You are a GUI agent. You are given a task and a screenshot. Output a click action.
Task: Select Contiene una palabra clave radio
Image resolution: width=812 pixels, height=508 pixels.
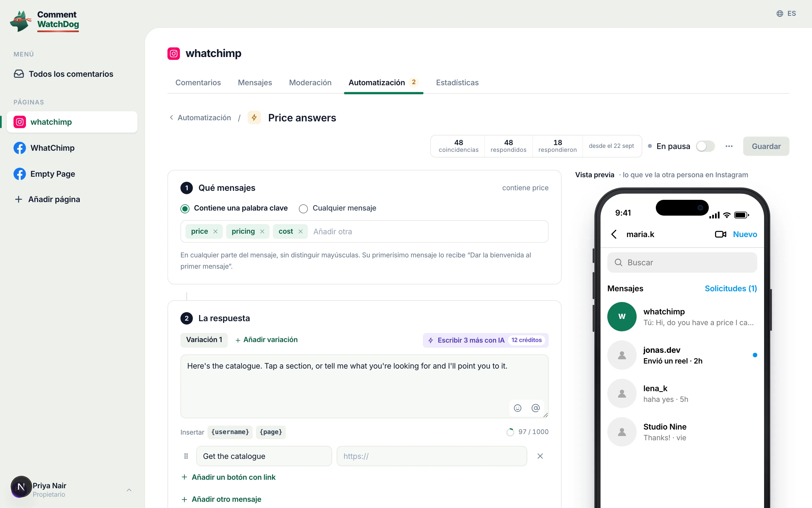[x=185, y=209]
